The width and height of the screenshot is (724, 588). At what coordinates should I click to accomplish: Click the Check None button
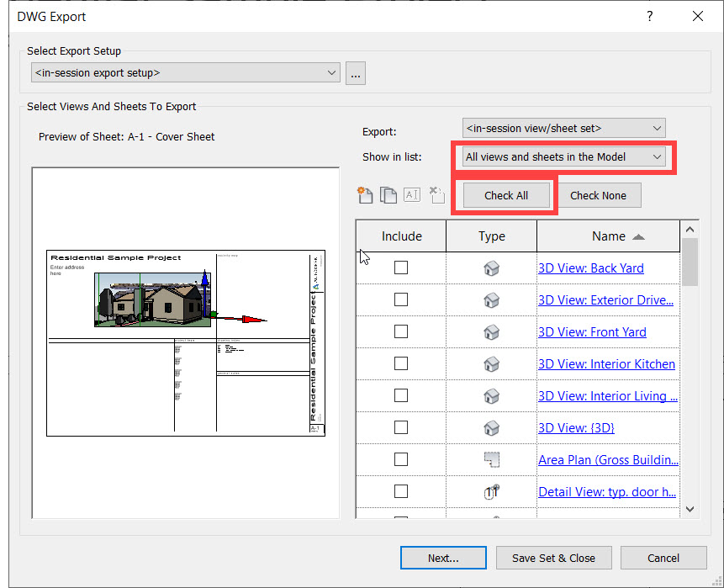pyautogui.click(x=598, y=195)
